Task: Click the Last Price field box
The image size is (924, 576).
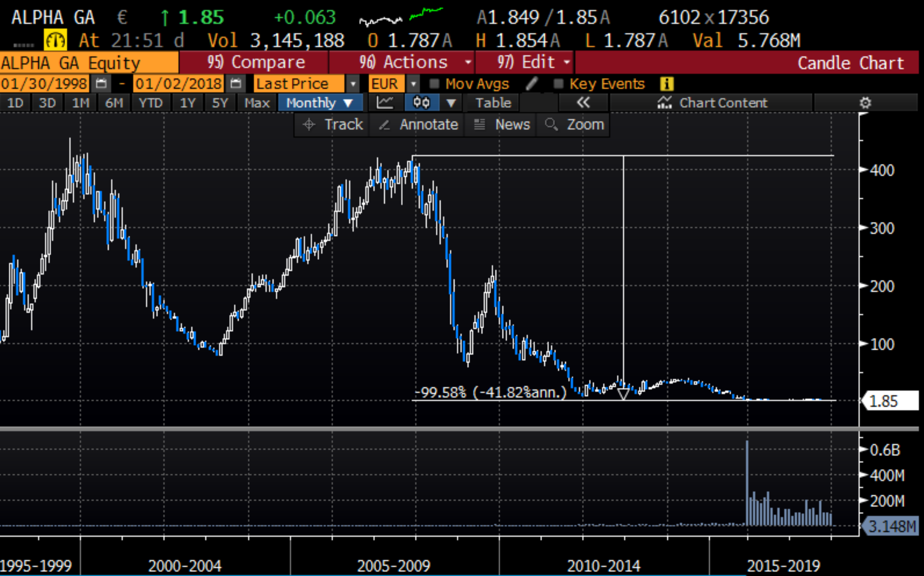Action: click(x=299, y=84)
